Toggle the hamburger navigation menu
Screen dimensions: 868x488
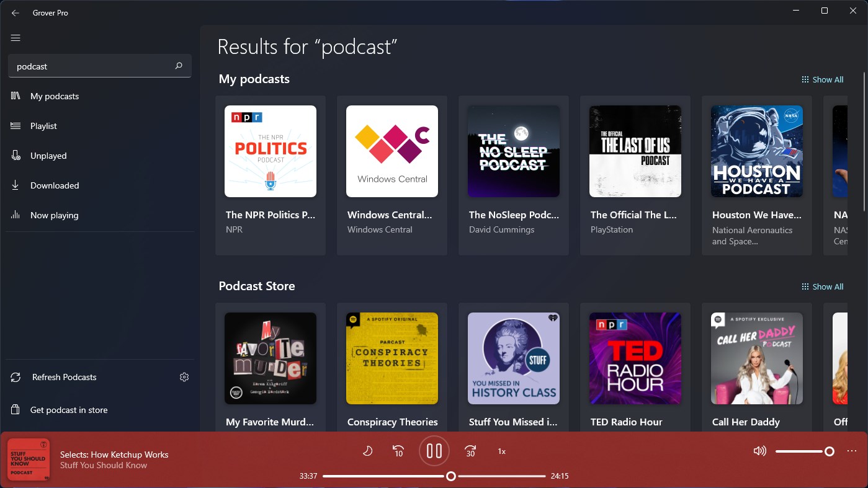16,38
